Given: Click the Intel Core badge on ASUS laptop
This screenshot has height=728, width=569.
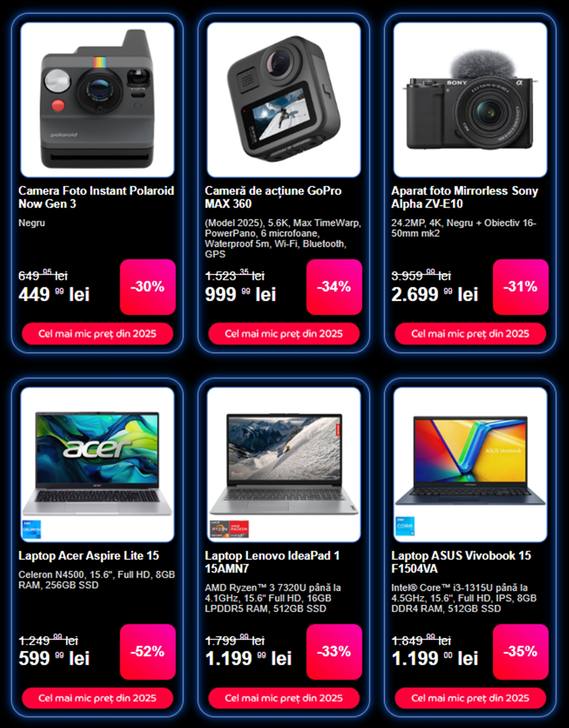Looking at the screenshot, I should coord(405,526).
